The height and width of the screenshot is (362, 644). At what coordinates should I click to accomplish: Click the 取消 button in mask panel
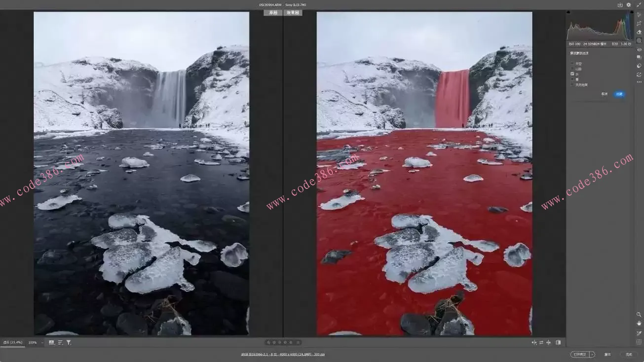click(x=605, y=94)
